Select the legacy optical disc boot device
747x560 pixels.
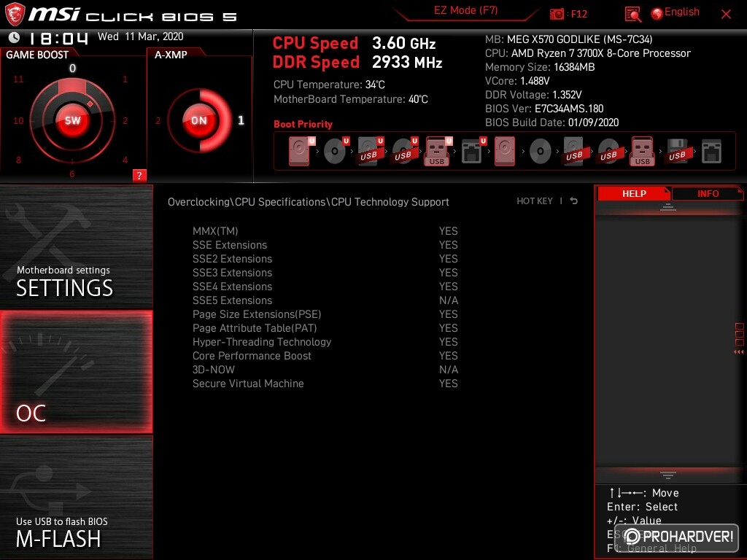coord(540,152)
